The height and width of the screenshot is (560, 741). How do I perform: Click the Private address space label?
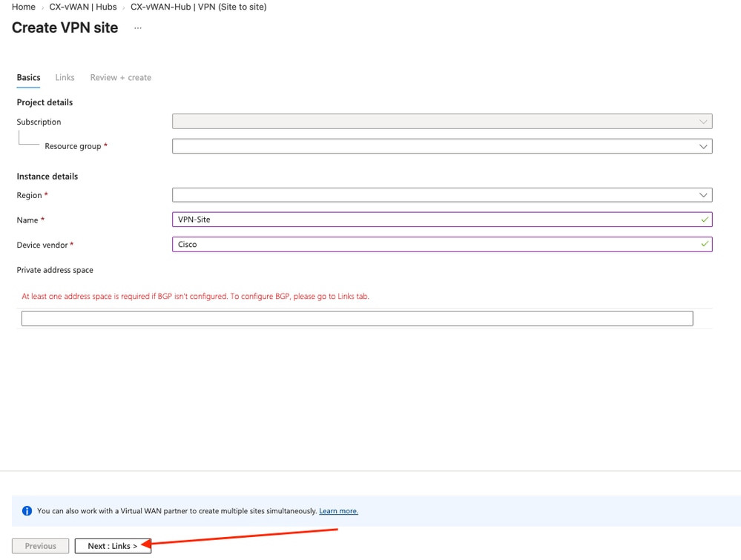click(x=55, y=270)
